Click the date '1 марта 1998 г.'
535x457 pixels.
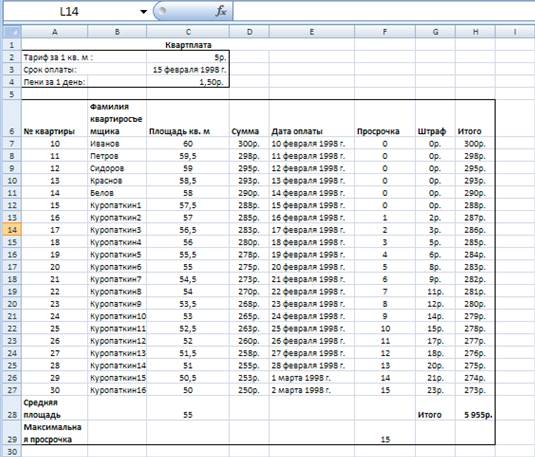pyautogui.click(x=301, y=378)
